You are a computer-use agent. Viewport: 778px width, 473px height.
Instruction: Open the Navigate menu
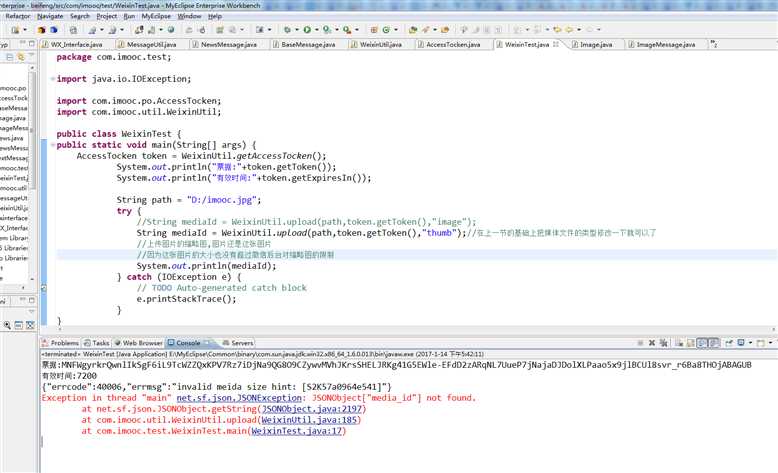[50, 16]
